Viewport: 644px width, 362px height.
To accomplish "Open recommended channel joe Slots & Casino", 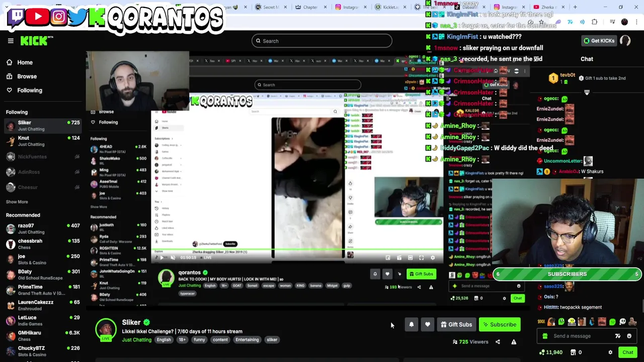I will click(x=42, y=259).
